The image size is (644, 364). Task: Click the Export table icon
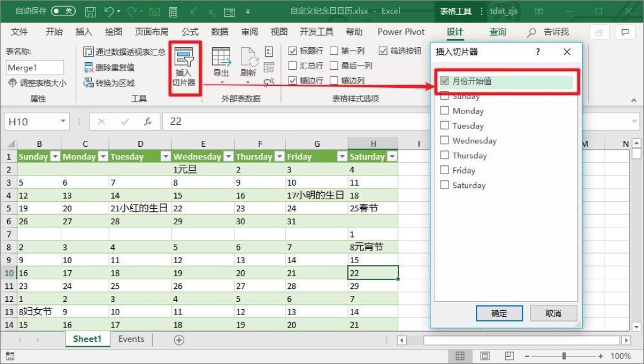[221, 66]
